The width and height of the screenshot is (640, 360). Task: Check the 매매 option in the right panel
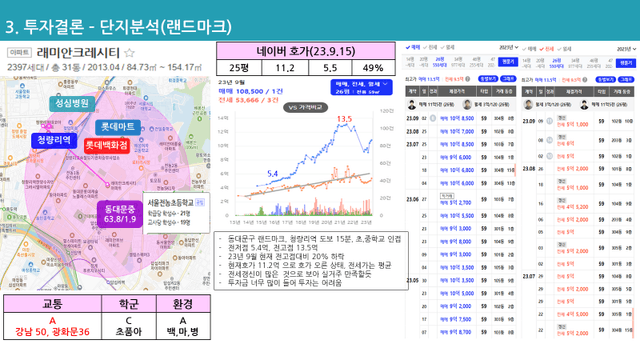tap(529, 49)
